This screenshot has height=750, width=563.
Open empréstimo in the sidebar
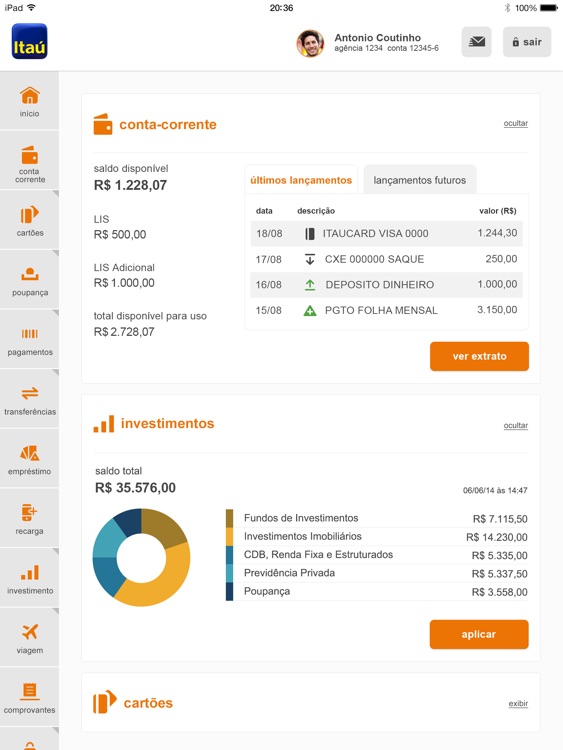tap(30, 459)
